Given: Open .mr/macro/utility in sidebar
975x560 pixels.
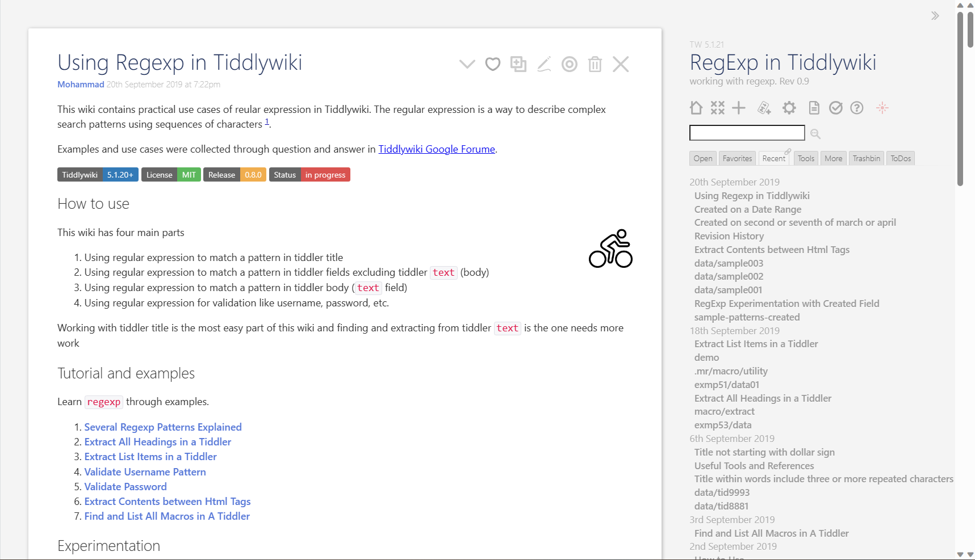Looking at the screenshot, I should 731,371.
